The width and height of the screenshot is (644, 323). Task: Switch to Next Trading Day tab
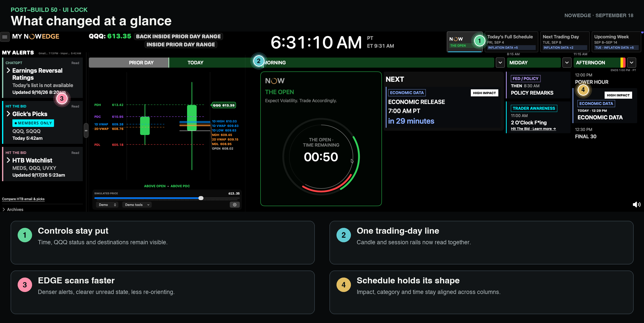coord(565,42)
